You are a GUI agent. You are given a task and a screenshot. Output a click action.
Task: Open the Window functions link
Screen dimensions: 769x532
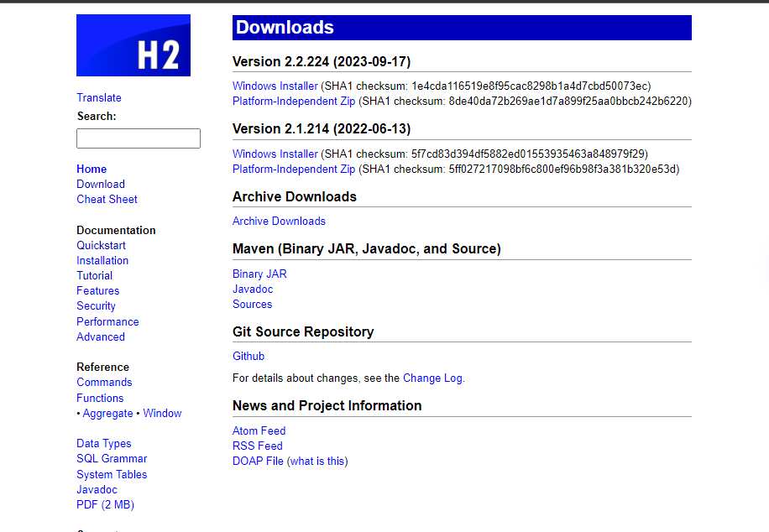click(x=162, y=414)
